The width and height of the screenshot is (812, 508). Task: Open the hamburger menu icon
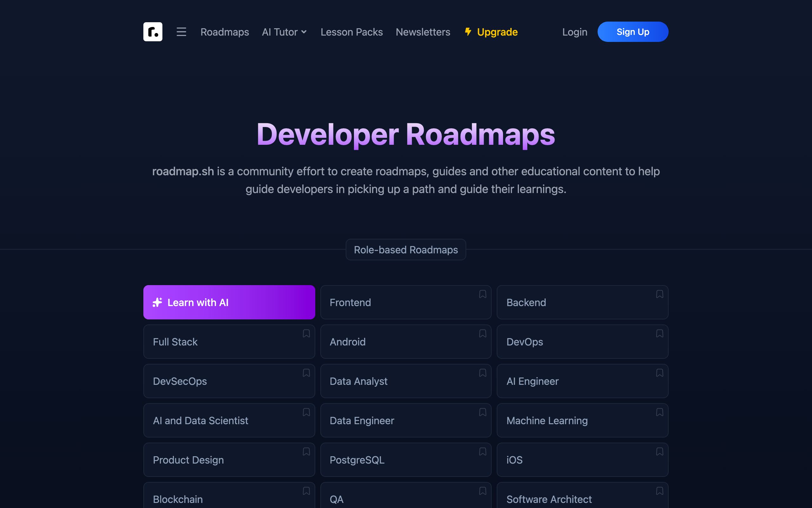(x=181, y=32)
